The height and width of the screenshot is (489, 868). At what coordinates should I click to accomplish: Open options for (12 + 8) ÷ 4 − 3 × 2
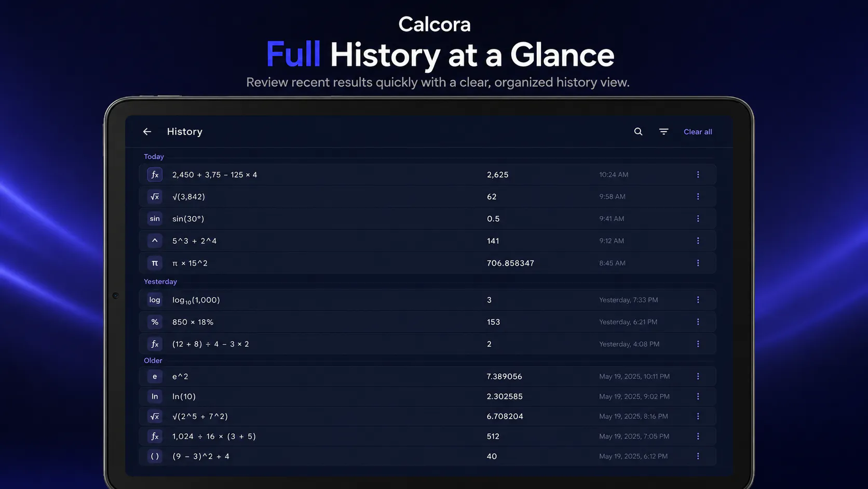(698, 344)
